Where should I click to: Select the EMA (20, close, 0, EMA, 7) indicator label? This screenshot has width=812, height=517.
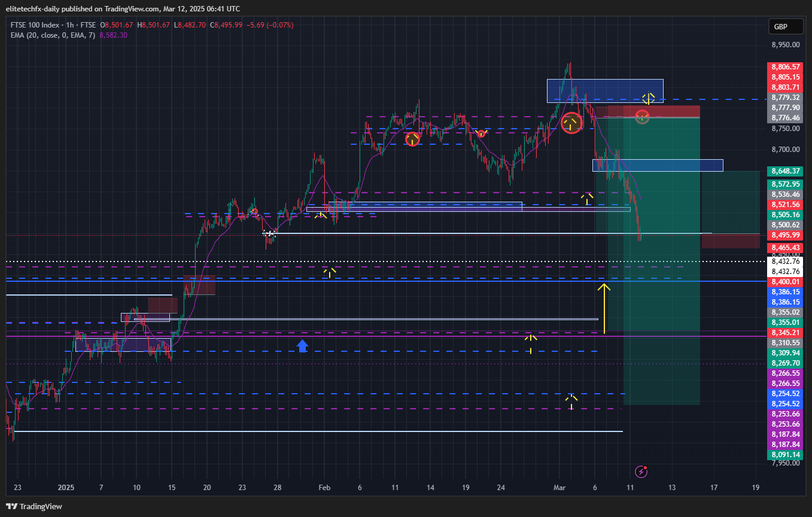53,35
